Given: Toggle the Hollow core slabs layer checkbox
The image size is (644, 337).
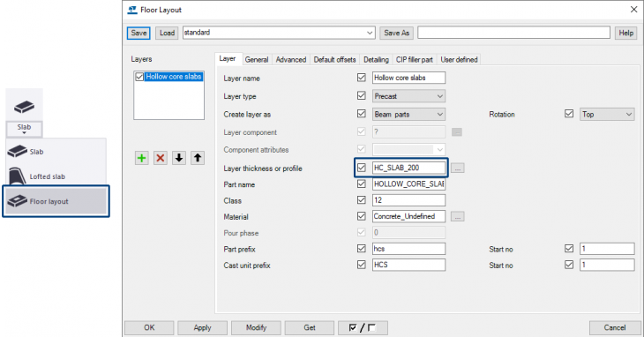Looking at the screenshot, I should (x=139, y=77).
